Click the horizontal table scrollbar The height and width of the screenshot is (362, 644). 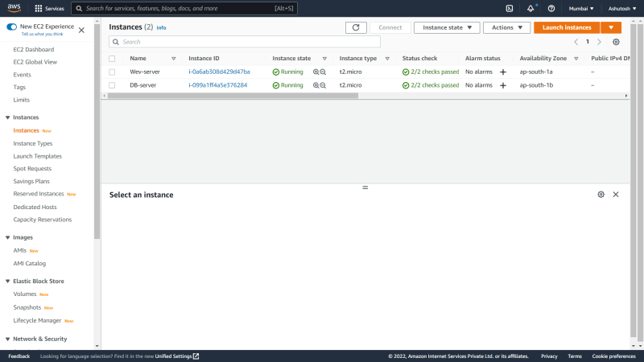233,96
